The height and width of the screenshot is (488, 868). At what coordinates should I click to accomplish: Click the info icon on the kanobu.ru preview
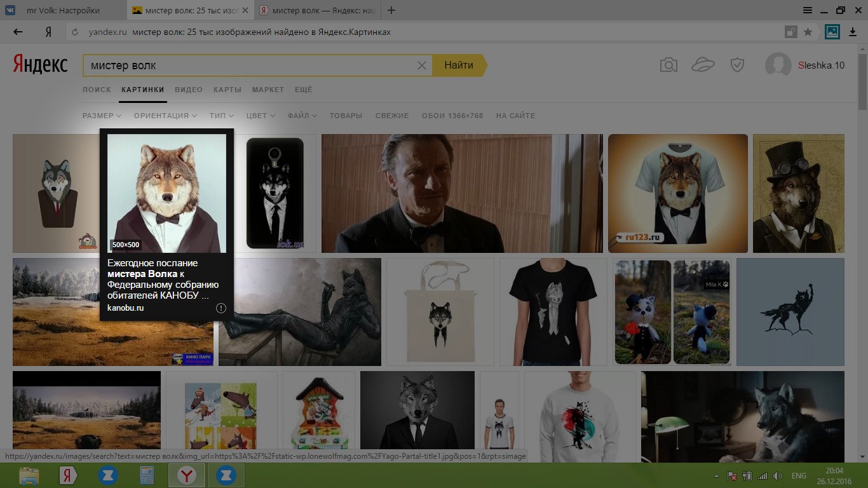(220, 308)
